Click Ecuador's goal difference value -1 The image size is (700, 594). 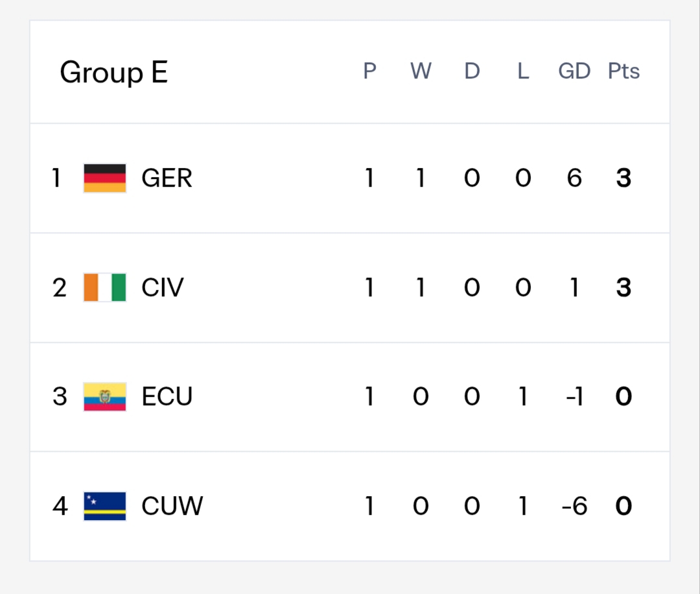tap(574, 397)
